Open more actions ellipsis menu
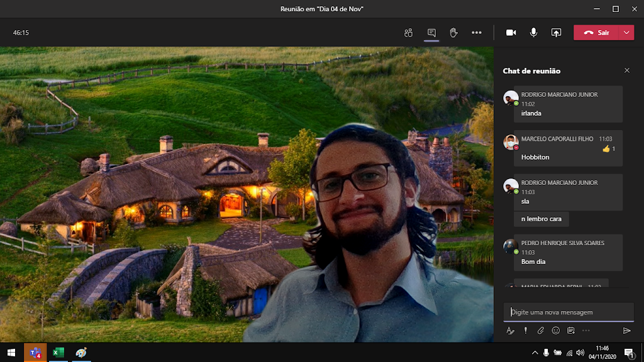The image size is (644, 362). tap(477, 33)
